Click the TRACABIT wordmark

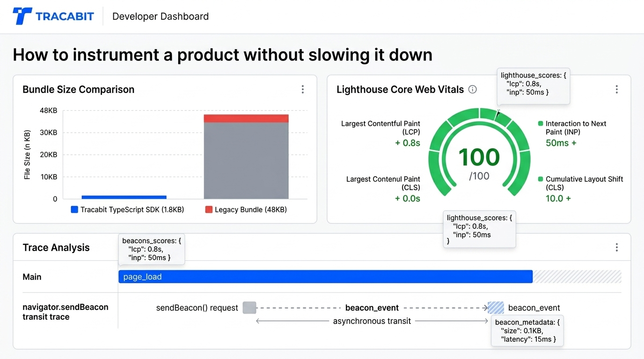point(65,17)
